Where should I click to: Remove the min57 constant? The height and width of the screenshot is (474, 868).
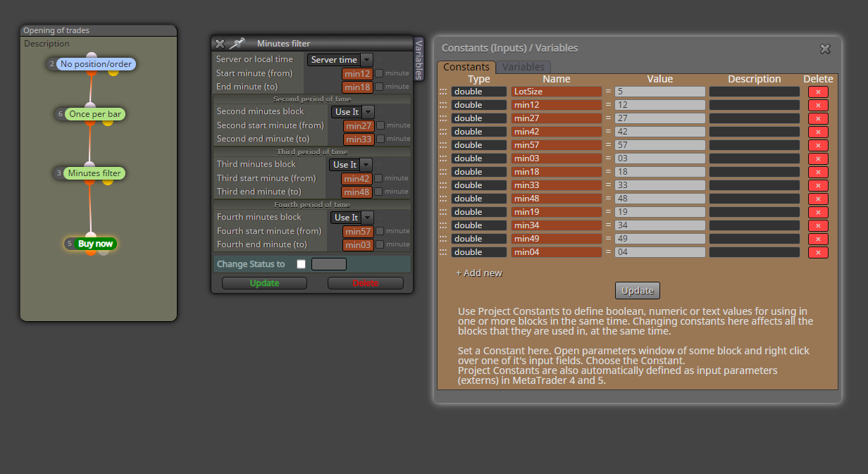pyautogui.click(x=818, y=145)
